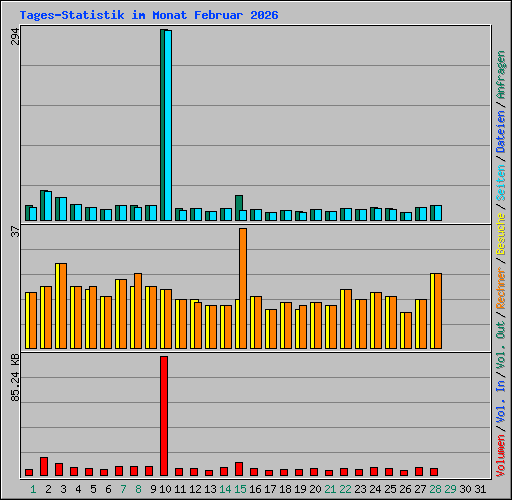Select day label '10' on the x-axis
This screenshot has height=500, width=512.
point(165,489)
